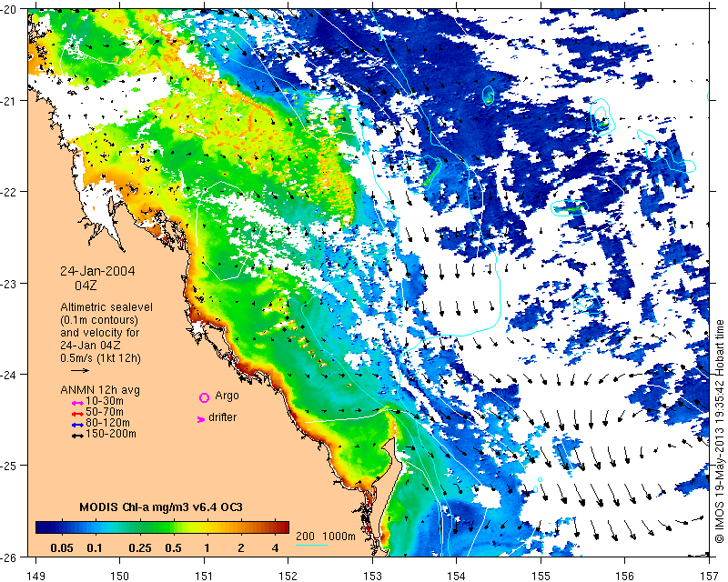Click the longitude label 157

click(x=710, y=577)
